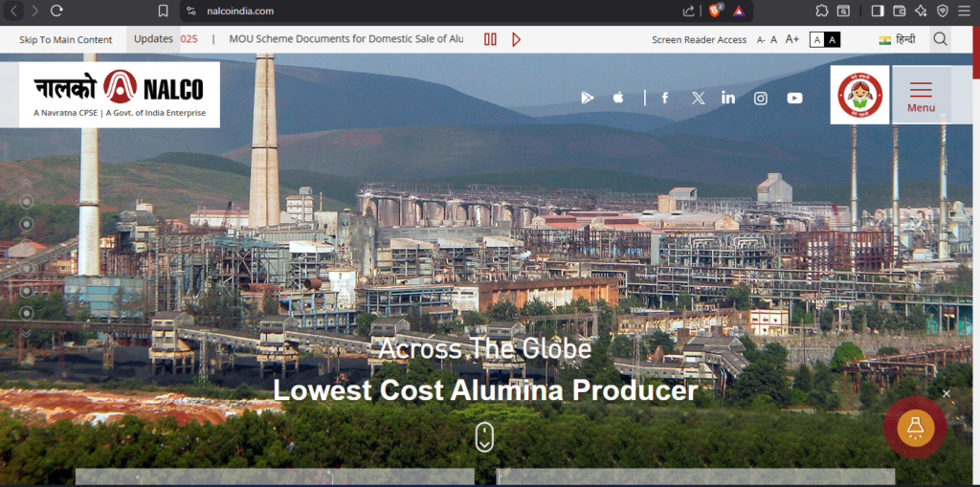Switch to black high-contrast theme
This screenshot has height=487, width=980.
(x=833, y=39)
